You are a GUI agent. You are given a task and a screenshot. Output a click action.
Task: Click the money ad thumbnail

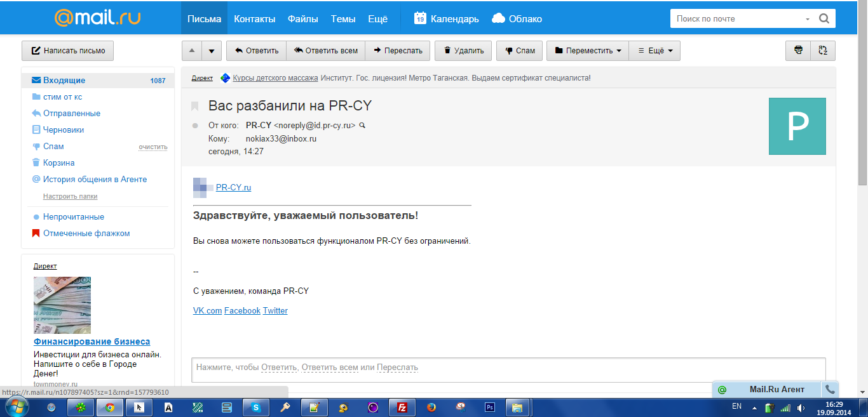[x=62, y=305]
